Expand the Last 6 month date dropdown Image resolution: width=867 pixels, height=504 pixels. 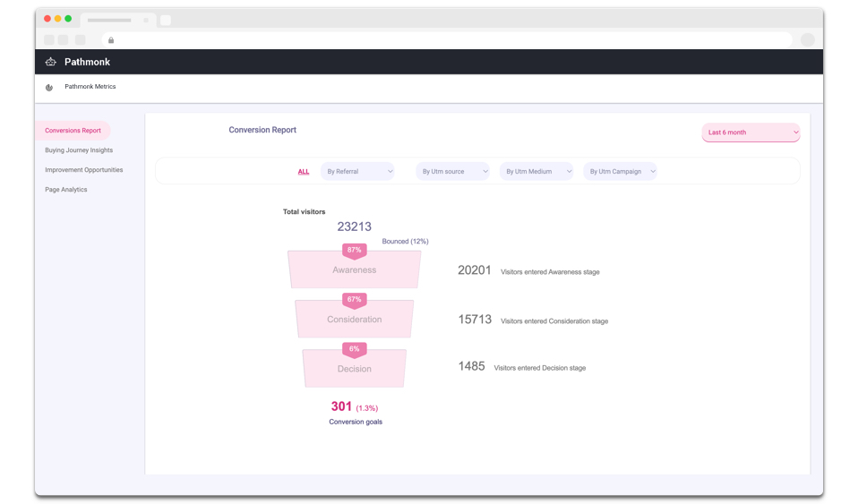[x=751, y=132]
